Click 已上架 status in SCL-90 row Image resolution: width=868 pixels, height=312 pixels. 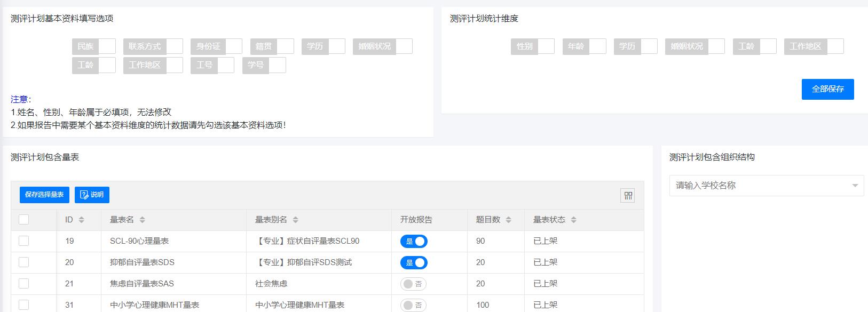(546, 241)
